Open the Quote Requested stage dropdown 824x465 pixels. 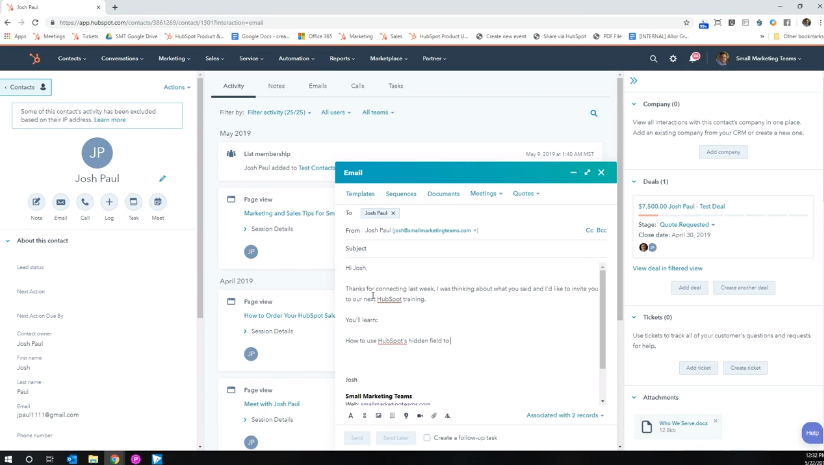(x=689, y=226)
